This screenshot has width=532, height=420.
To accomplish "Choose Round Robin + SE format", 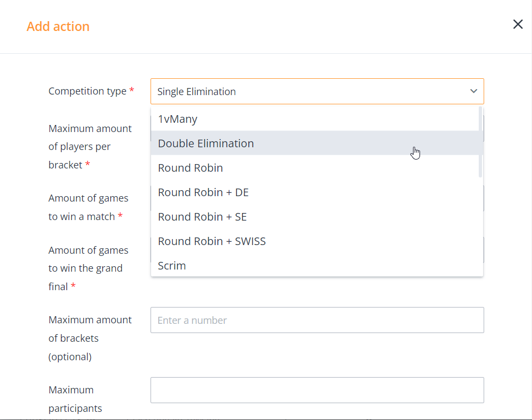I will (x=202, y=217).
